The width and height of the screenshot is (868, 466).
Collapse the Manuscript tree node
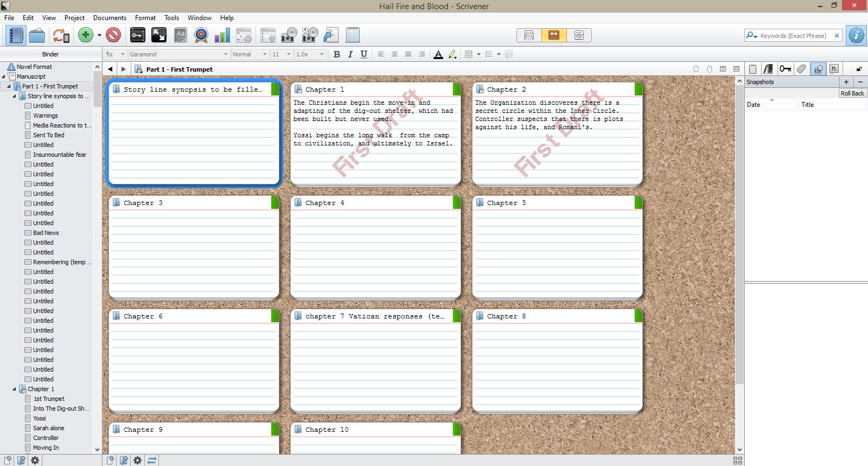3,76
